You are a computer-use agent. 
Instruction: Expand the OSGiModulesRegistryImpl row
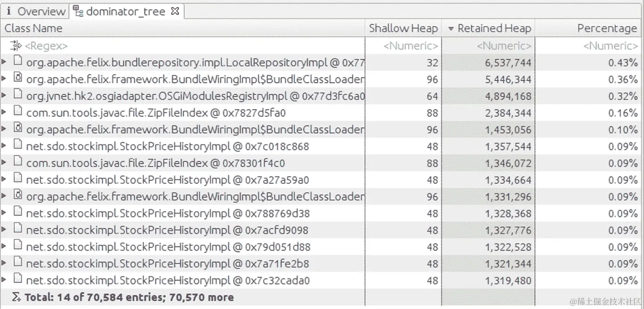4,95
